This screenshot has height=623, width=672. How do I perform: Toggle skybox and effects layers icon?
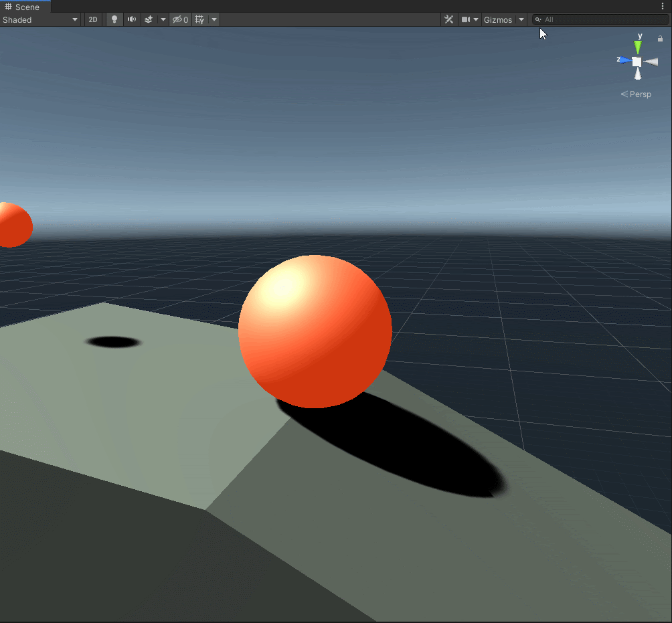coord(149,19)
